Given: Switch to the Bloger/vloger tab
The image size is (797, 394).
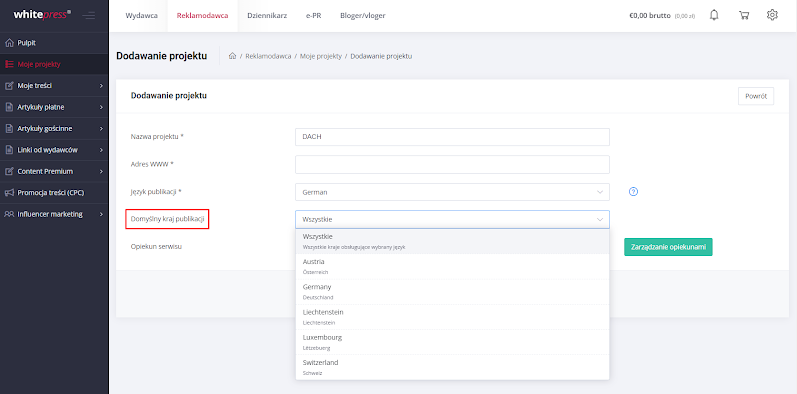Looking at the screenshot, I should coord(363,16).
